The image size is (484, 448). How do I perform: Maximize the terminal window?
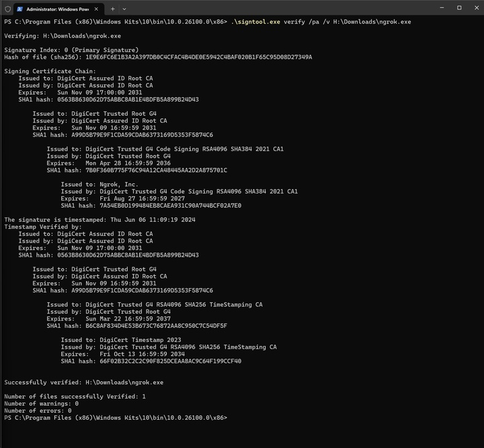pyautogui.click(x=458, y=8)
